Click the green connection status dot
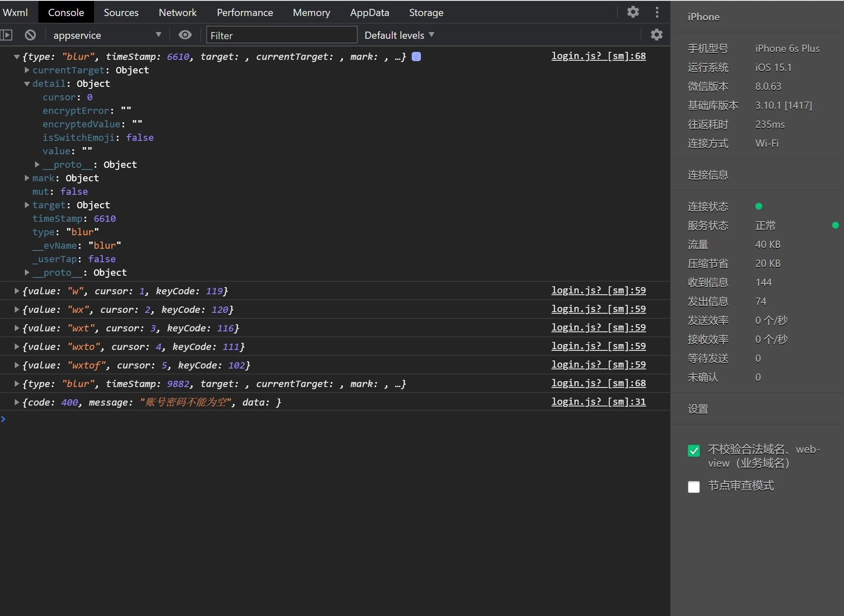The image size is (844, 616). [x=759, y=206]
